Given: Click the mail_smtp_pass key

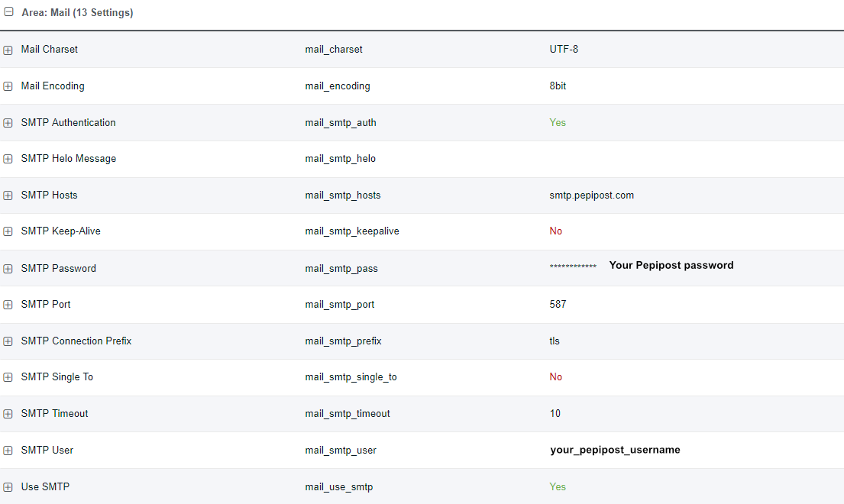Looking at the screenshot, I should (341, 268).
